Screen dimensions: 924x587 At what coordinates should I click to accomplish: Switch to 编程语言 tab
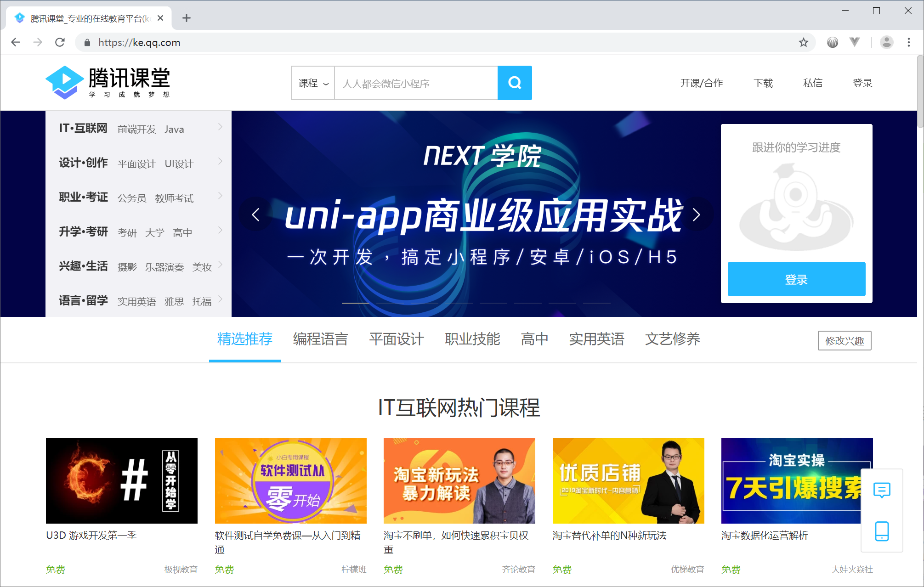tap(320, 339)
